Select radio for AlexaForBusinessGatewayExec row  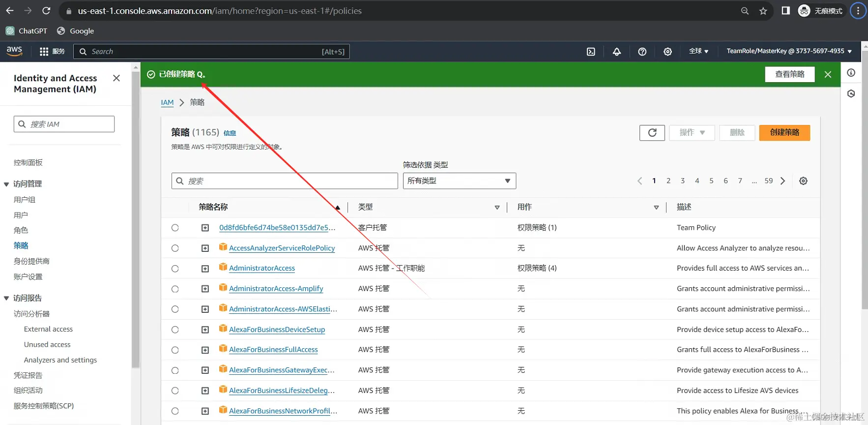coord(175,370)
